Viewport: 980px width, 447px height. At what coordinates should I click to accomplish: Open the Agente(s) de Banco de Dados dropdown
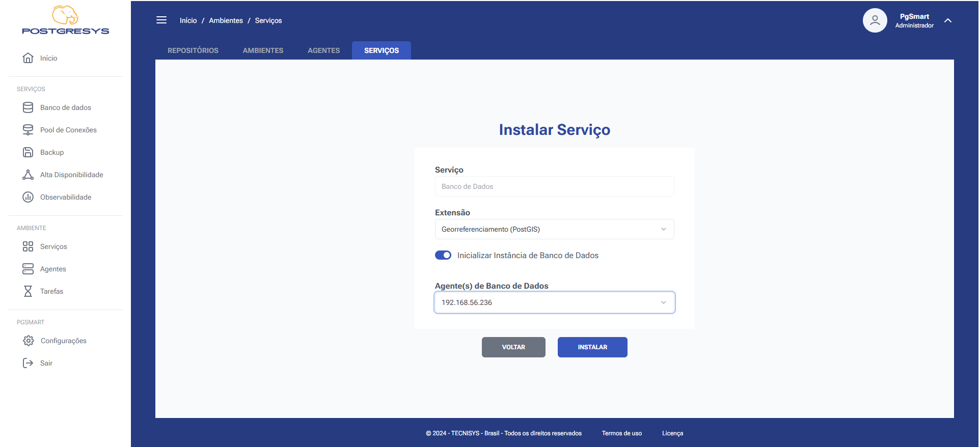(555, 302)
